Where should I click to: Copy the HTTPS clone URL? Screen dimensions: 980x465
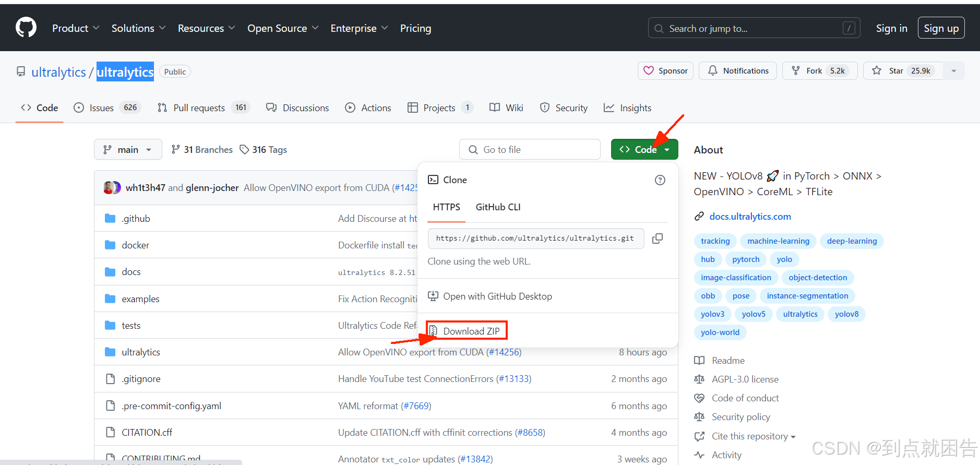tap(658, 239)
